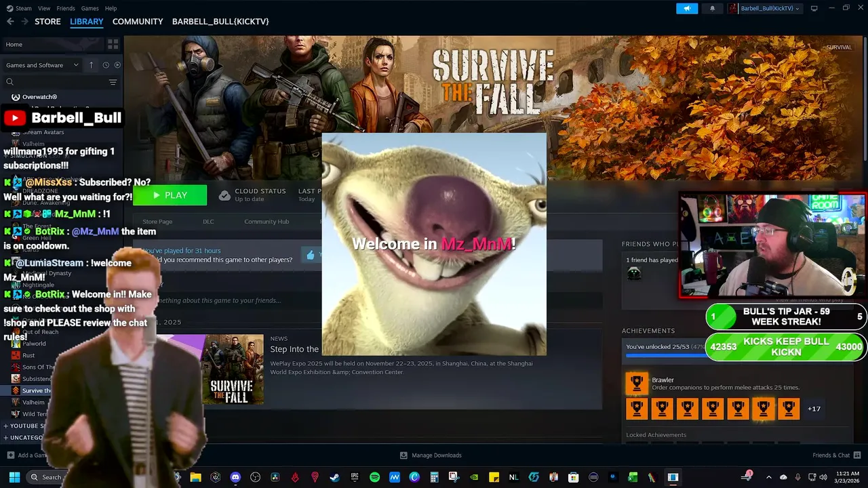Image resolution: width=868 pixels, height=488 pixels.
Task: Click the announcements megaphone button
Action: pos(687,8)
